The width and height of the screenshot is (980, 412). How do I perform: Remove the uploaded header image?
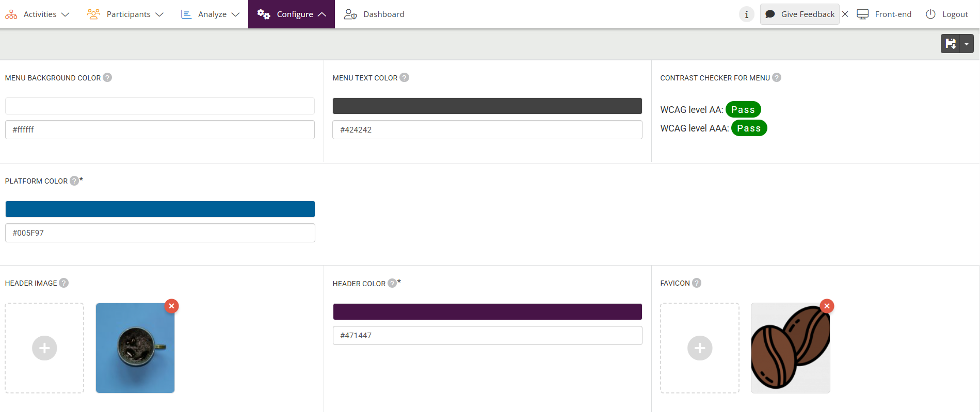coord(172,306)
